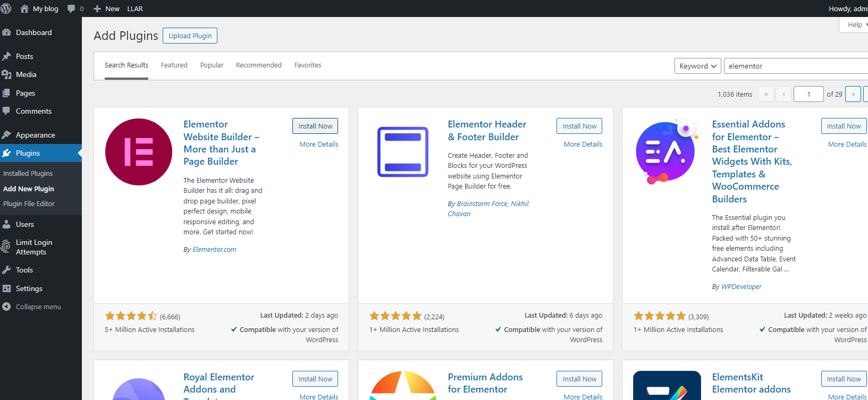Open Elementor Website Builder title link
The width and height of the screenshot is (868, 400).
click(x=222, y=143)
